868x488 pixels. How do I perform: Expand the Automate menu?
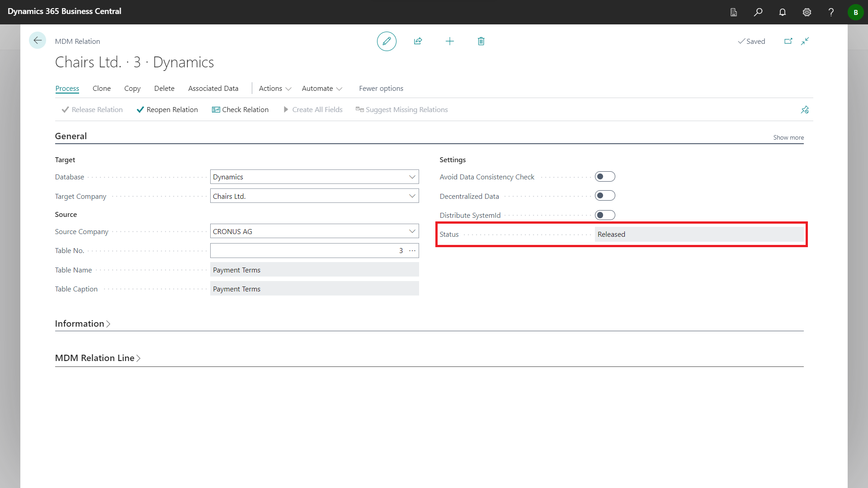click(x=322, y=89)
